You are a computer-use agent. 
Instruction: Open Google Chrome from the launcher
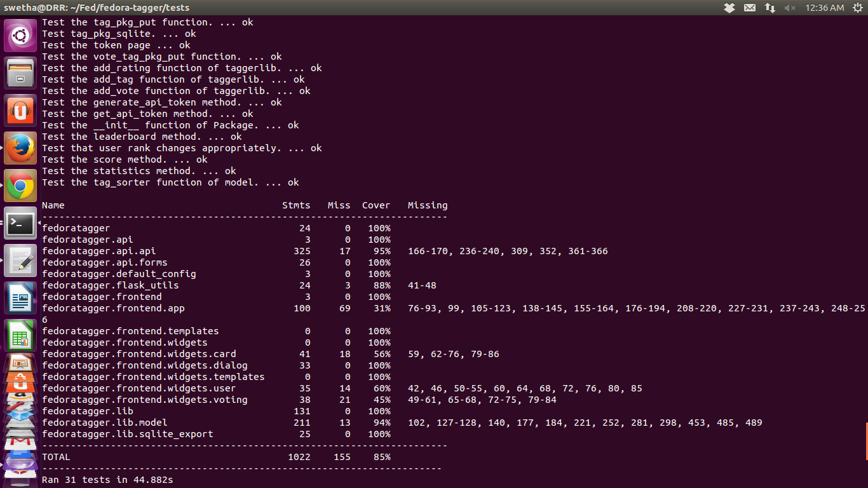point(20,186)
